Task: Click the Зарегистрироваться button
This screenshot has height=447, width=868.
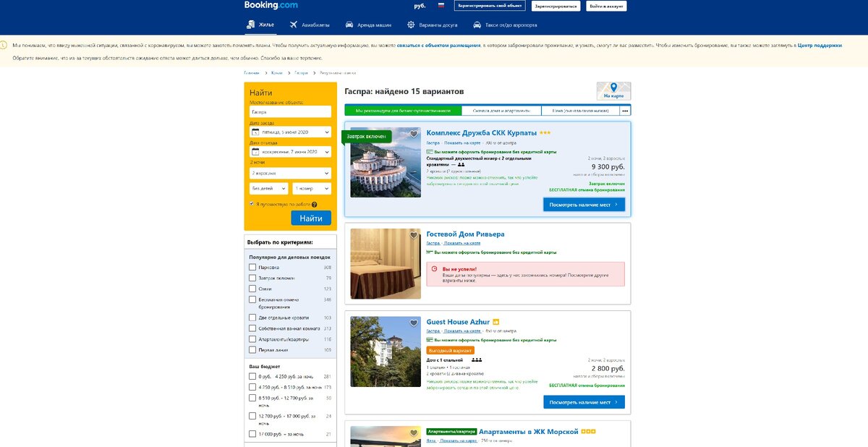Action: 556,6
